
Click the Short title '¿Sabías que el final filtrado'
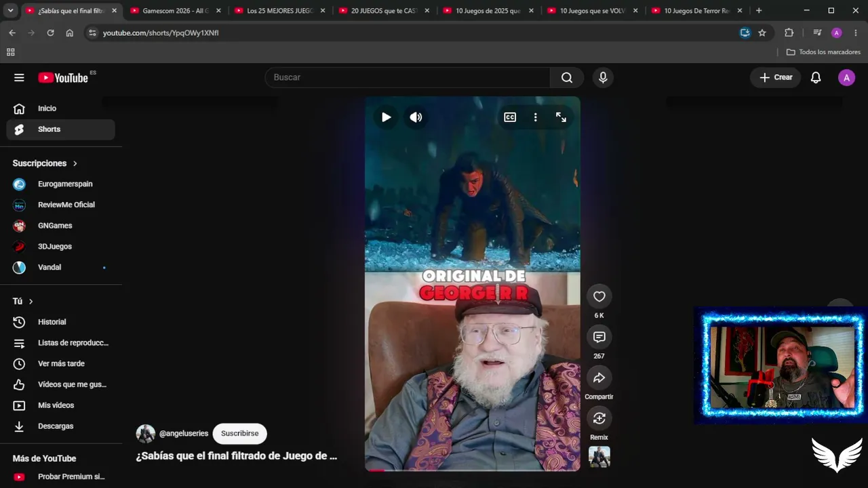coord(237,456)
